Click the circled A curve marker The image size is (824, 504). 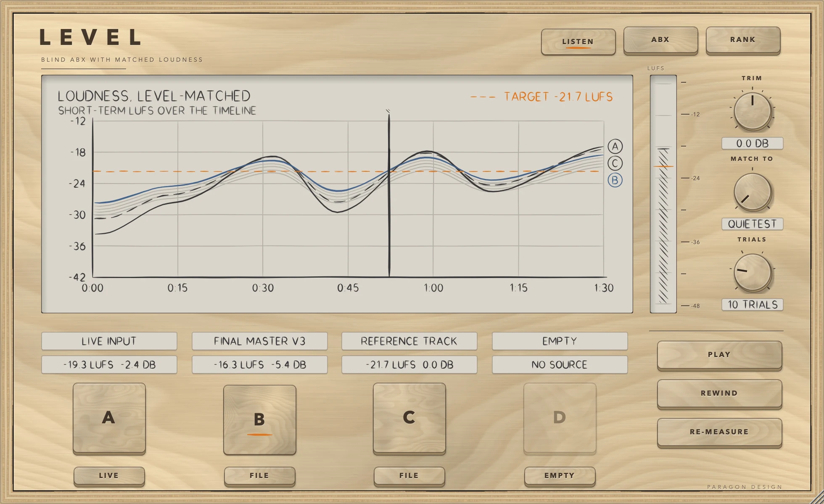point(615,147)
